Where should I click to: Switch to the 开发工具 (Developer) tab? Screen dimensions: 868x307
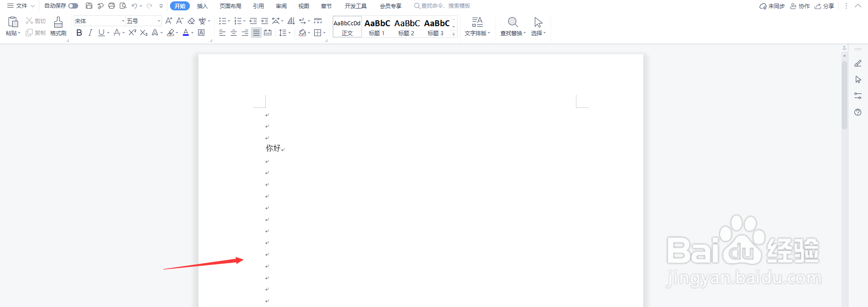(x=356, y=6)
